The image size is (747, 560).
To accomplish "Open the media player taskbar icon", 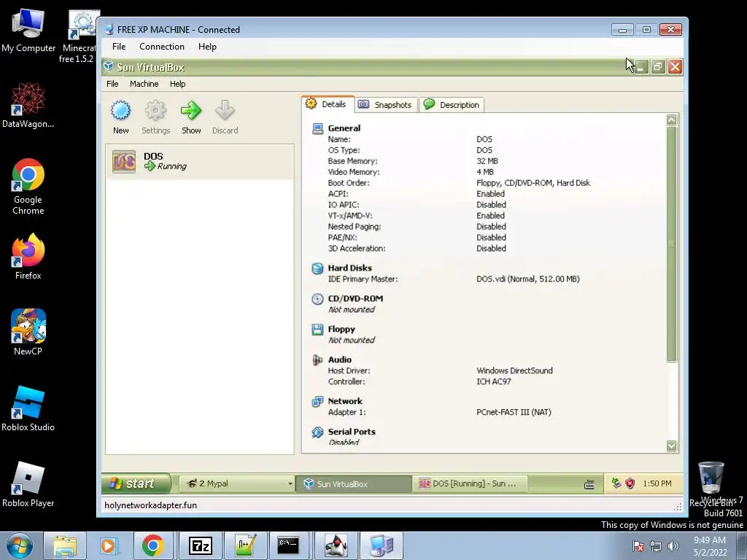I will click(x=109, y=545).
